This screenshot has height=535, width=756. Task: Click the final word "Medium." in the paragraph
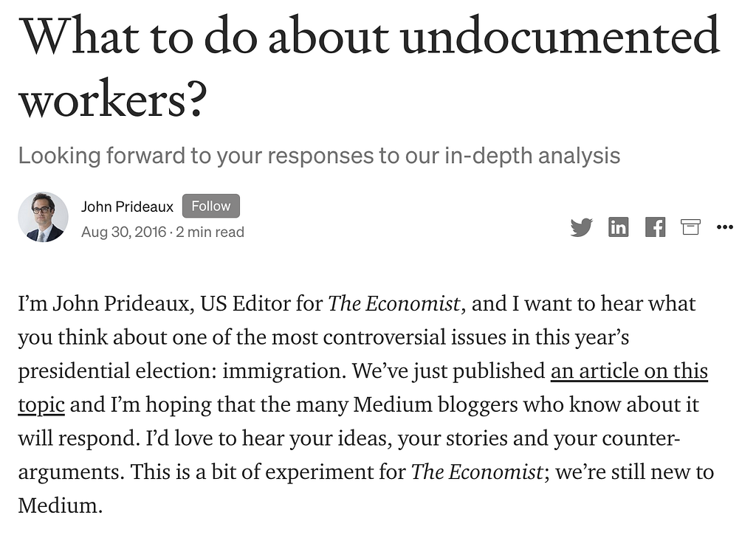click(61, 505)
